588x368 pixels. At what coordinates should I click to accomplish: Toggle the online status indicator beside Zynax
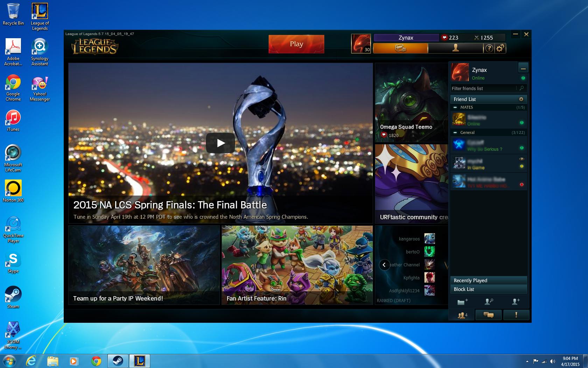tap(523, 78)
